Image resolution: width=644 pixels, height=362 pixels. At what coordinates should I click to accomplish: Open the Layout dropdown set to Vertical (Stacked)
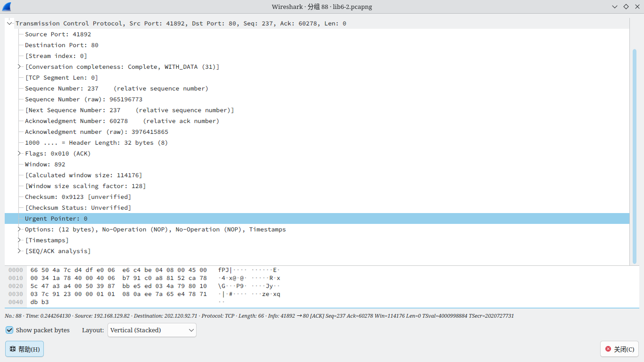pos(151,330)
